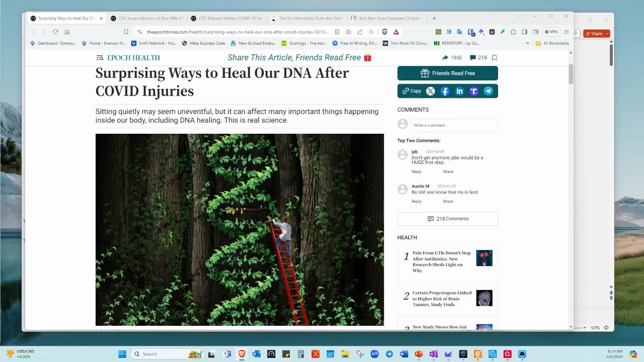Switch to CDC Releases Hidden COVID-19 tab
Image resolution: width=644 pixels, height=362 pixels.
point(226,18)
